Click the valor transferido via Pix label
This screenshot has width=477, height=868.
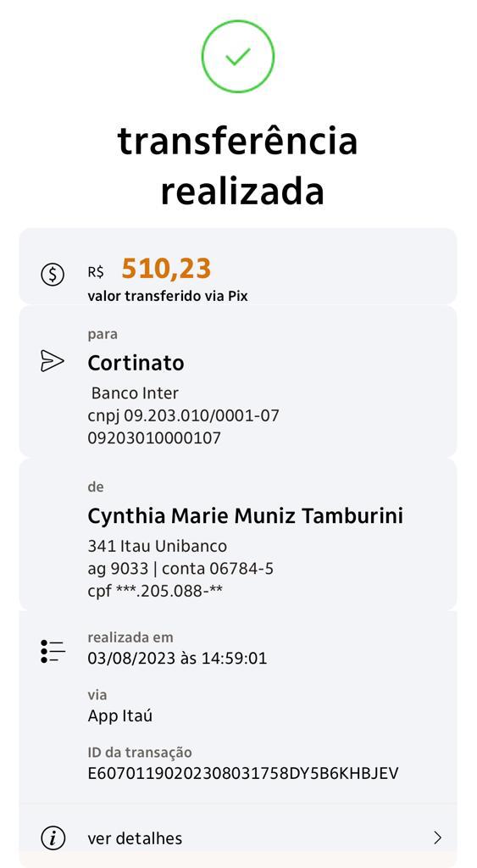[168, 296]
